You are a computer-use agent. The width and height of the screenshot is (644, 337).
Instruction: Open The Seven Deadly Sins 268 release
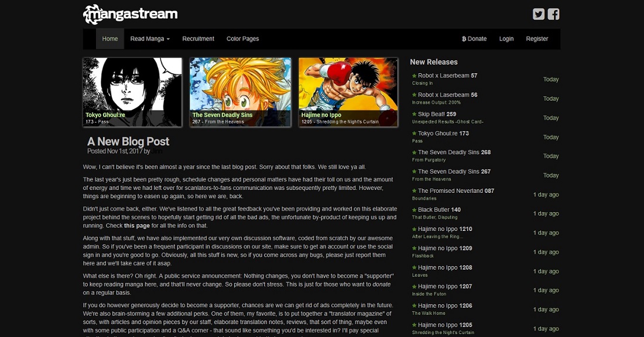point(454,152)
